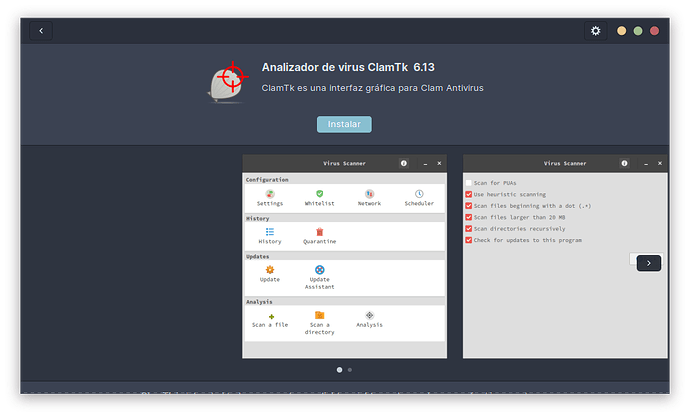Close the first Virus Scanner screenshot window

pyautogui.click(x=439, y=163)
